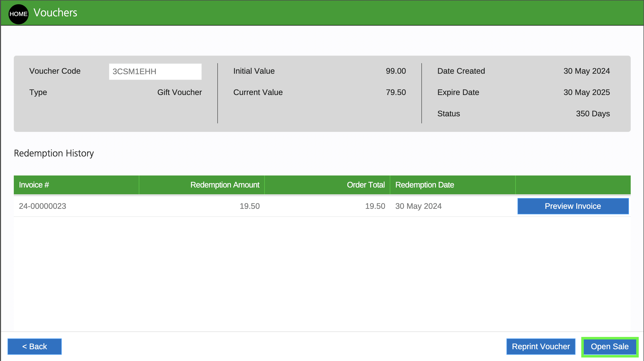Click the Status 350 Days value
Screen dimensions: 644x361
click(593, 114)
